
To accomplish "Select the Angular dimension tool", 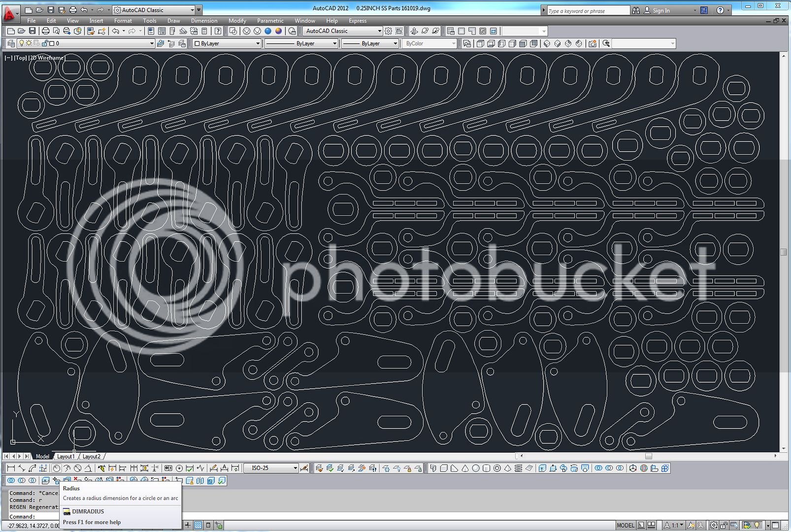I will click(88, 468).
